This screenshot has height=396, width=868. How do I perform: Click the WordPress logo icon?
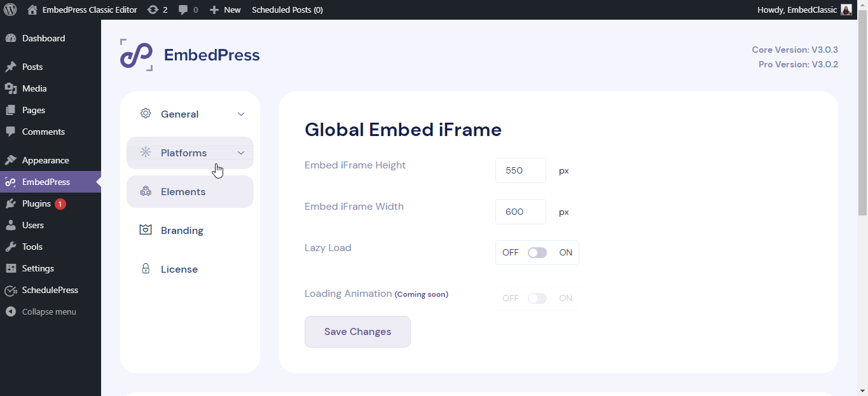pyautogui.click(x=10, y=10)
